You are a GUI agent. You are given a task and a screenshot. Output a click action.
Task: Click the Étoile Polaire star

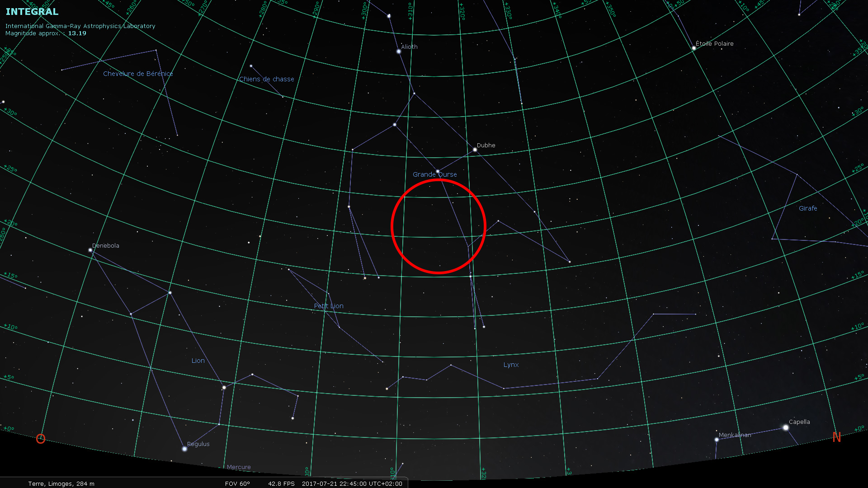(694, 48)
